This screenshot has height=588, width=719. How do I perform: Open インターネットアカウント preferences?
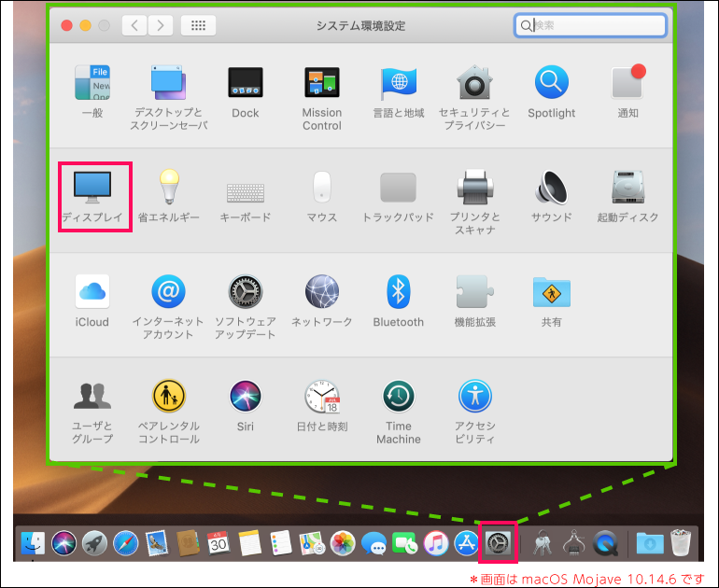(x=168, y=307)
